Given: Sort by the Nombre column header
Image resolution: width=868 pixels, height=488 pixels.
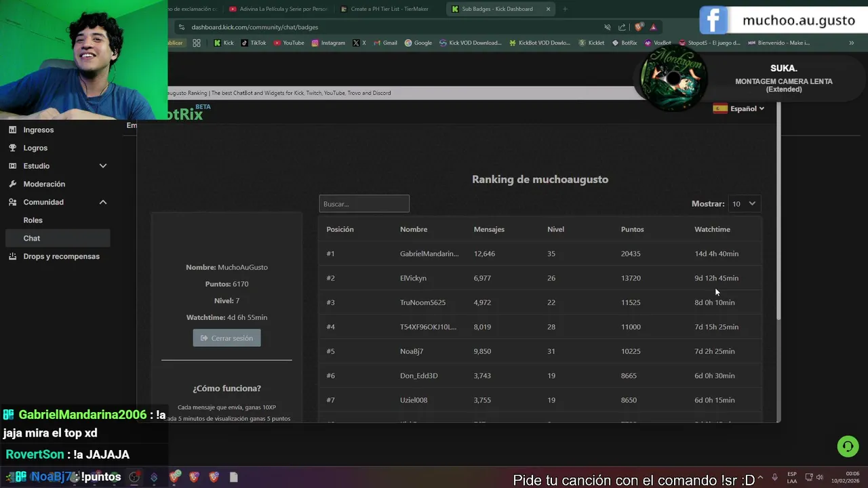Looking at the screenshot, I should 414,229.
